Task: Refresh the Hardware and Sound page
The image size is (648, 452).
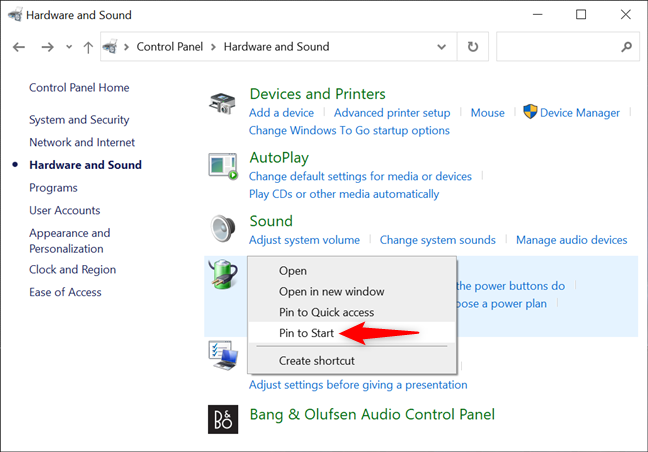Action: click(x=473, y=47)
